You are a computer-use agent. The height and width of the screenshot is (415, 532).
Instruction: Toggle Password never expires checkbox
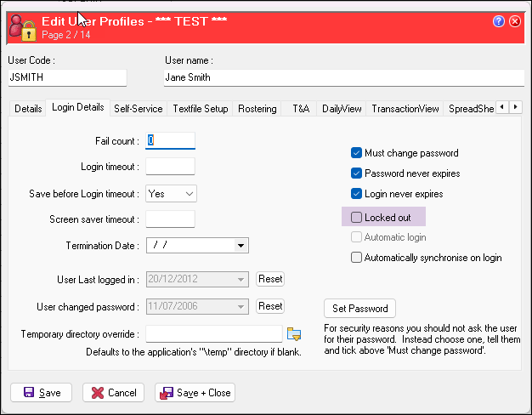point(357,173)
